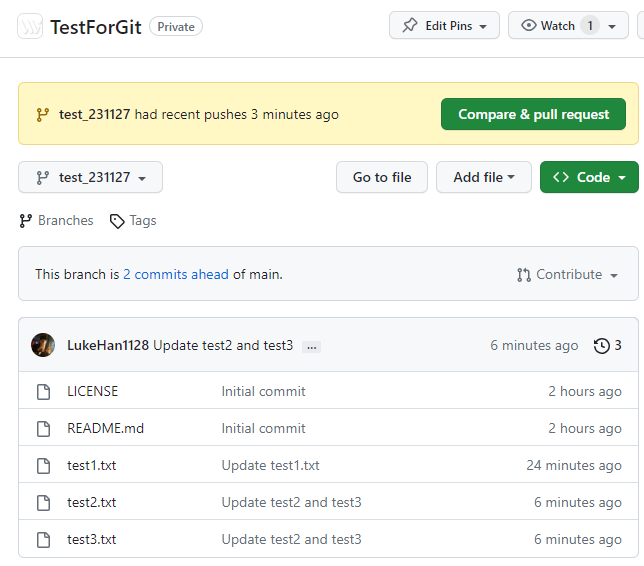This screenshot has width=644, height=566.
Task: Expand the Contribute menu
Action: (567, 274)
